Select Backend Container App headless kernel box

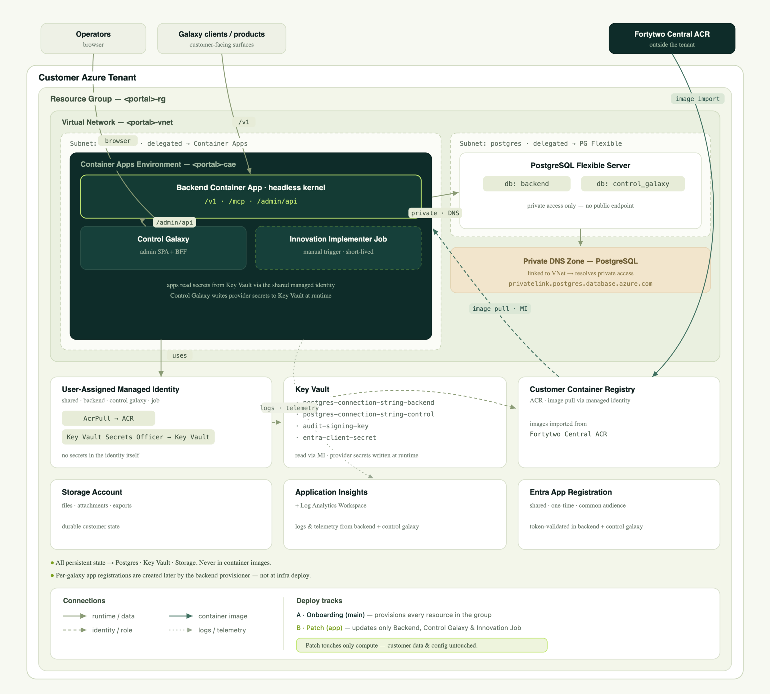pyautogui.click(x=251, y=196)
